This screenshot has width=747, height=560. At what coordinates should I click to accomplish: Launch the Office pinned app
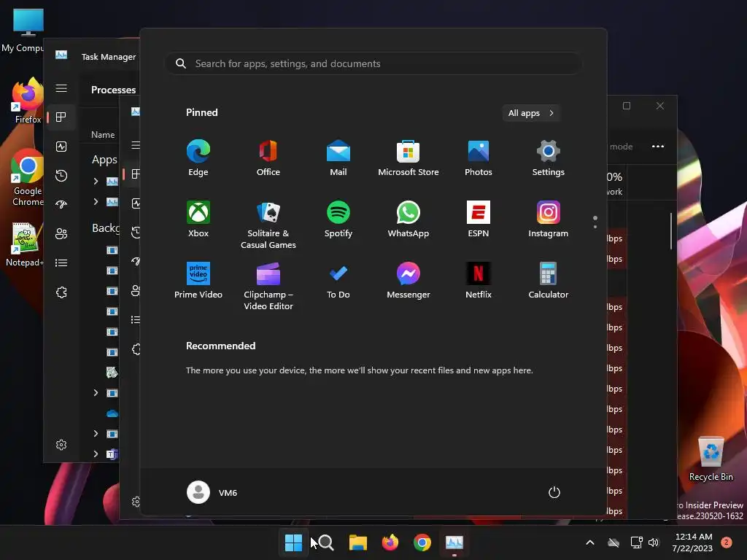point(268,158)
